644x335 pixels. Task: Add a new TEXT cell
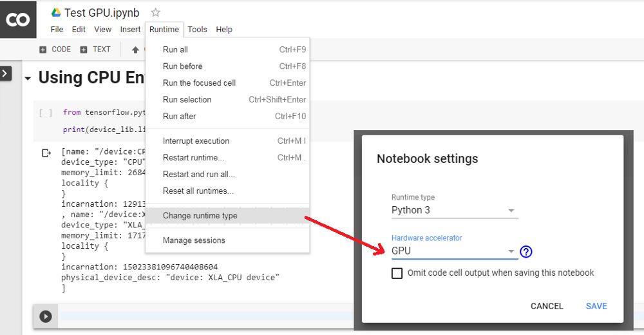[x=95, y=50]
